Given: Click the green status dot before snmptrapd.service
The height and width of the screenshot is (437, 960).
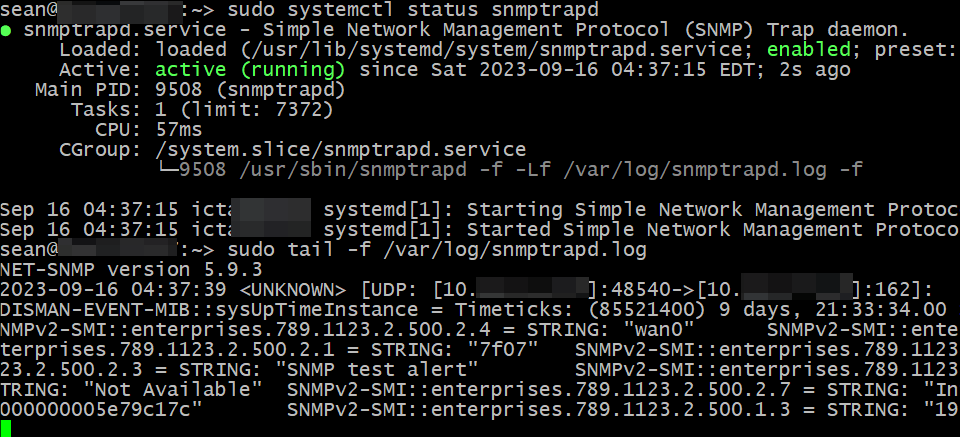Looking at the screenshot, I should click(6, 31).
